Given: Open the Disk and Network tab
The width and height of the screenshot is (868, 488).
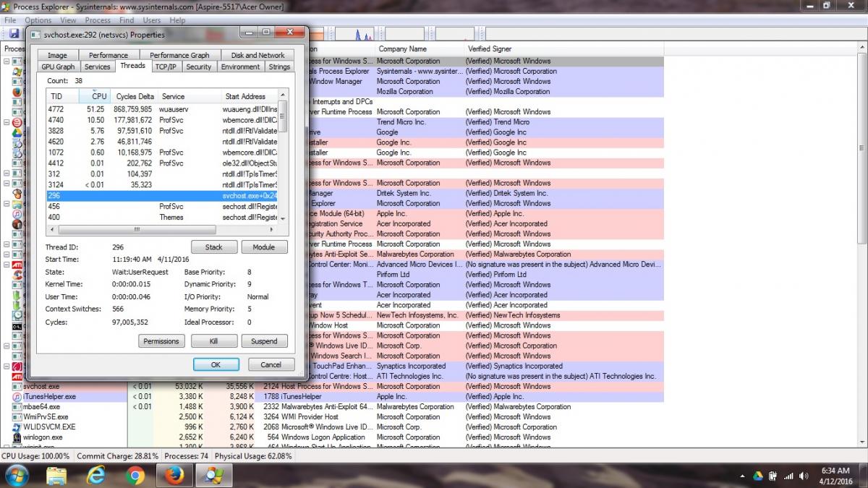Looking at the screenshot, I should (258, 55).
